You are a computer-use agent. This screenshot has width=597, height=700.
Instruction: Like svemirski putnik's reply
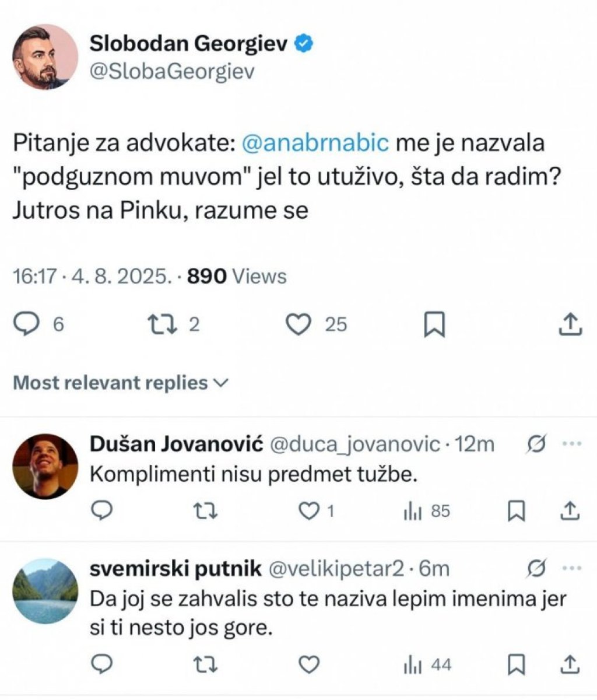[x=309, y=664]
